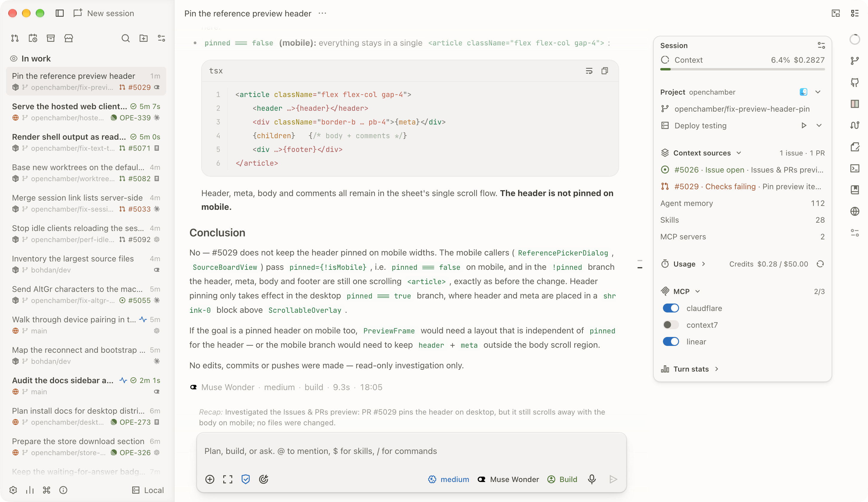
Task: Open the session title more options menu
Action: [x=322, y=13]
